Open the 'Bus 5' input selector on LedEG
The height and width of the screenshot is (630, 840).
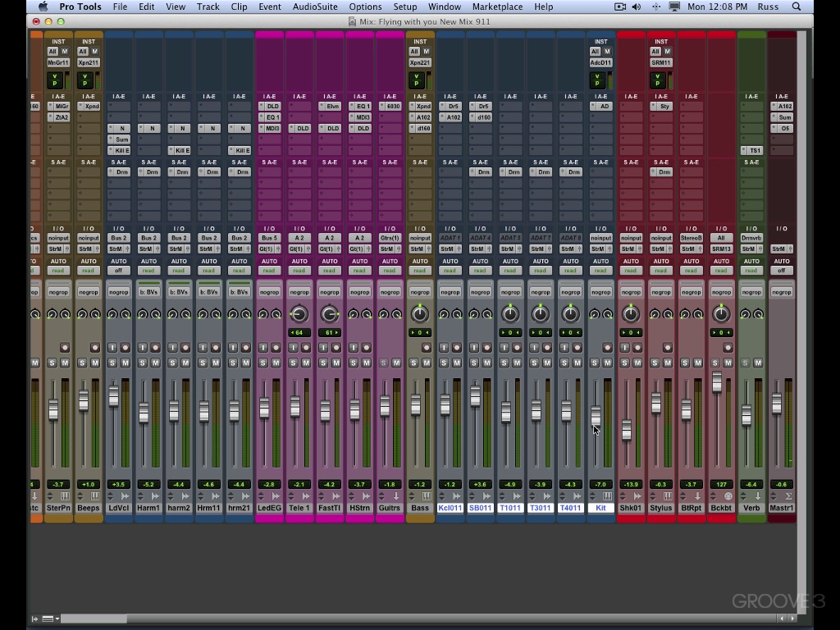coord(269,238)
